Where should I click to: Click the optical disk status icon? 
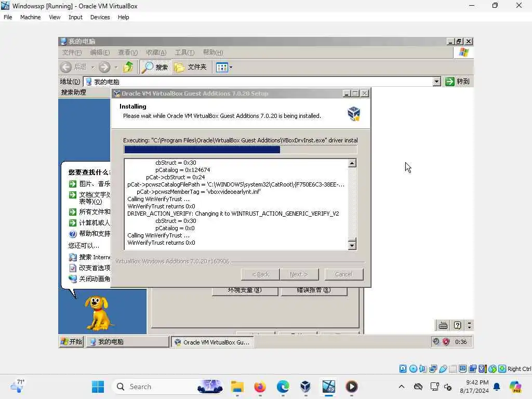[413, 369]
